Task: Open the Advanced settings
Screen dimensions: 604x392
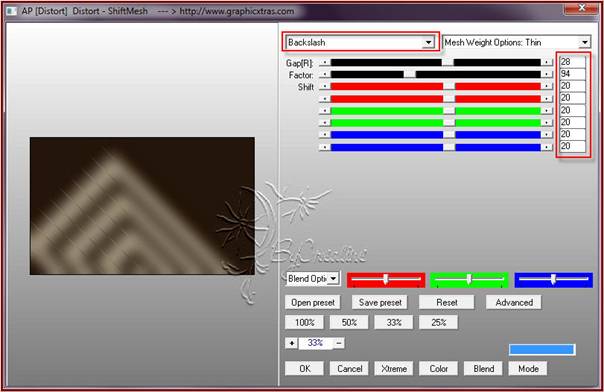Action: click(x=514, y=302)
